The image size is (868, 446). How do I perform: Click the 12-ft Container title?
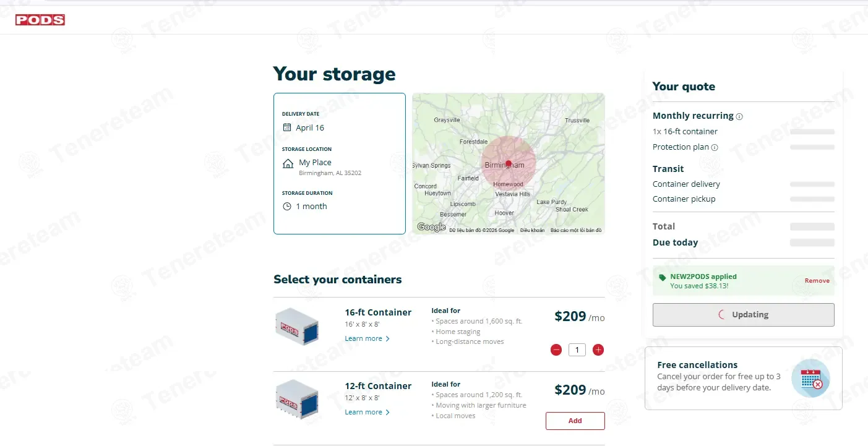[x=378, y=386]
